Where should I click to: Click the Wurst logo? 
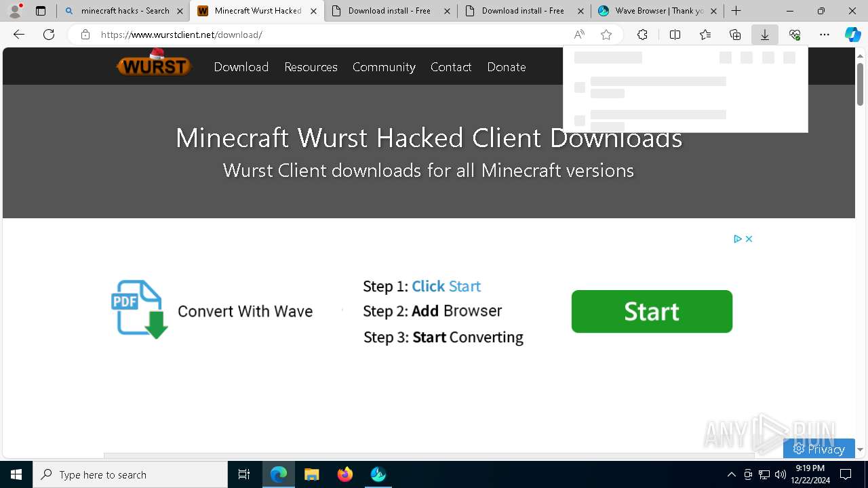[155, 64]
